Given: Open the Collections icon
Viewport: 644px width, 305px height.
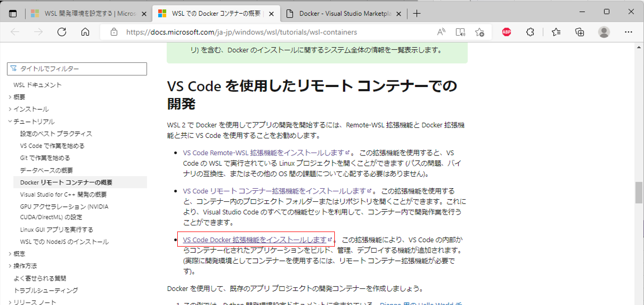Looking at the screenshot, I should tap(579, 31).
